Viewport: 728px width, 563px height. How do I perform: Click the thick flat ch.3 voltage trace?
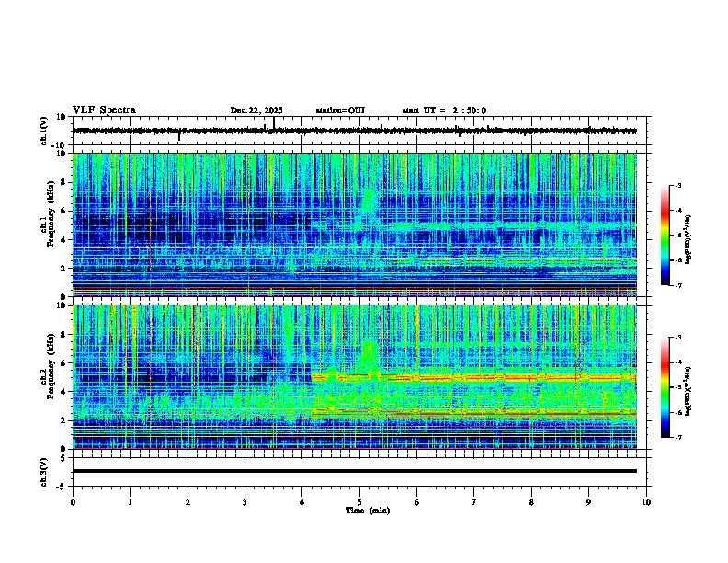point(355,471)
